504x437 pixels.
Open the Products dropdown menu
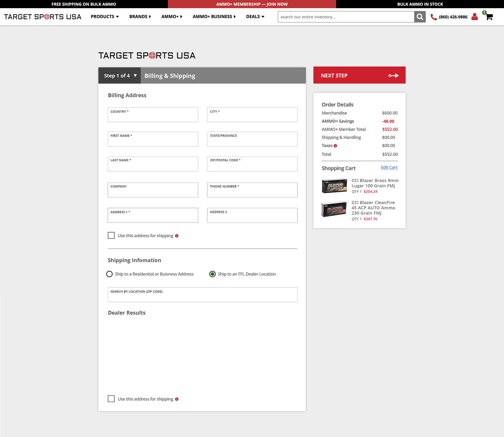tap(105, 17)
